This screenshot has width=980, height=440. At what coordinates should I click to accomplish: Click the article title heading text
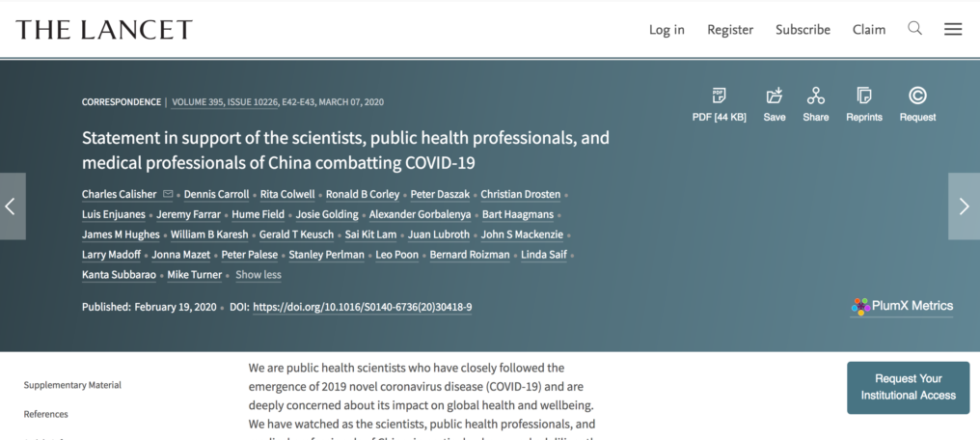[x=345, y=150]
